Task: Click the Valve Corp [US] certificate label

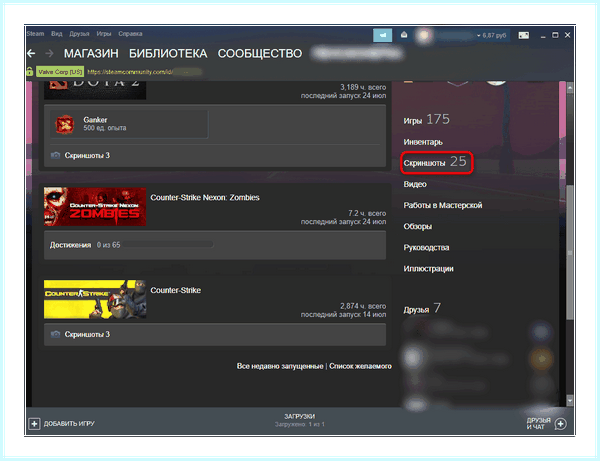Action: 60,72
